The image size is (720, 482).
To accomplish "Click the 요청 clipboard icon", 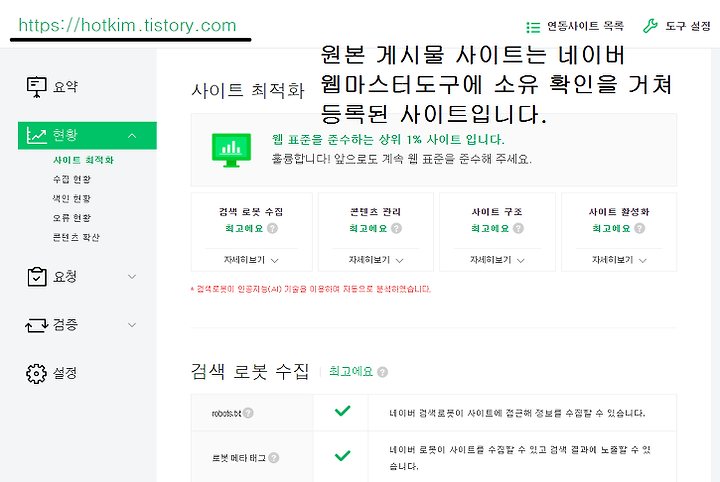I will coord(37,277).
